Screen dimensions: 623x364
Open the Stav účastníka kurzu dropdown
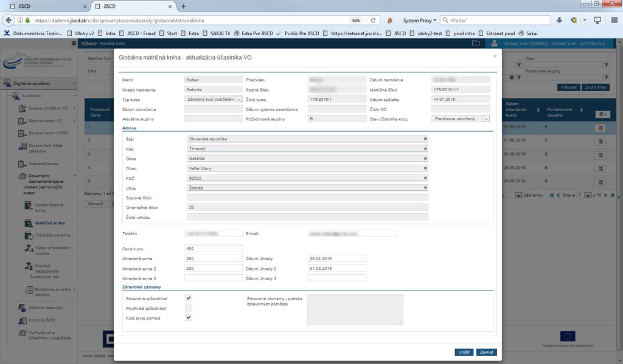[x=486, y=118]
